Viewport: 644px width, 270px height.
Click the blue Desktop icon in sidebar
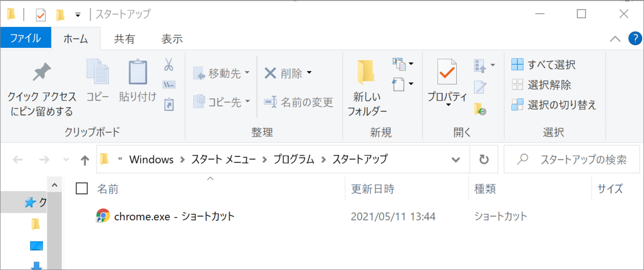[36, 245]
